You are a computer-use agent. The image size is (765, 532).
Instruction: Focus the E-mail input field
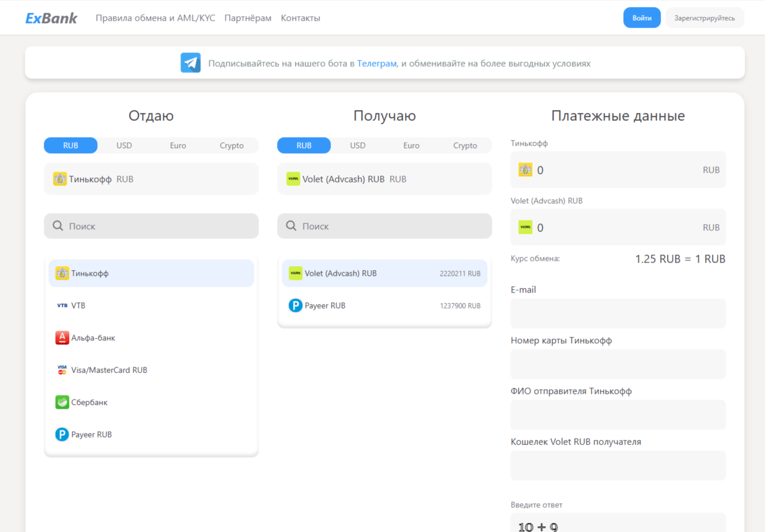(618, 313)
